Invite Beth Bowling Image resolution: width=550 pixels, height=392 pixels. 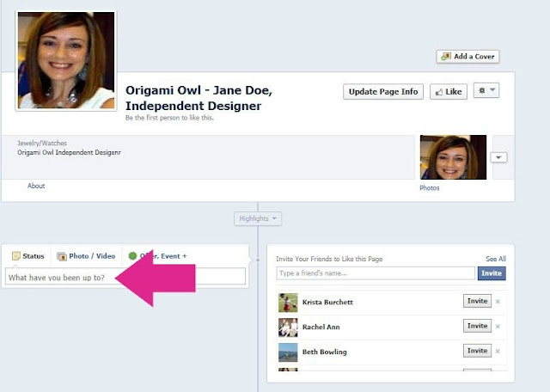[x=477, y=351]
